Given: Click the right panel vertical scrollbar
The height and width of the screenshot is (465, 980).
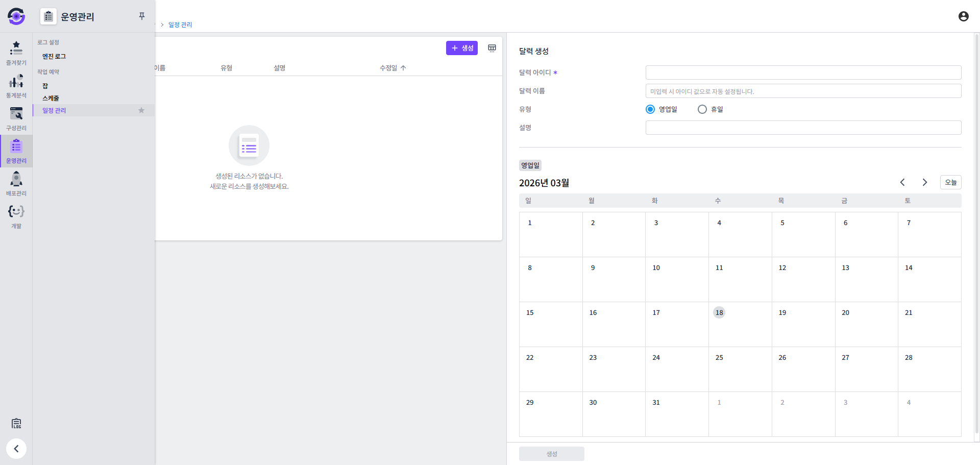Looking at the screenshot, I should (977, 235).
